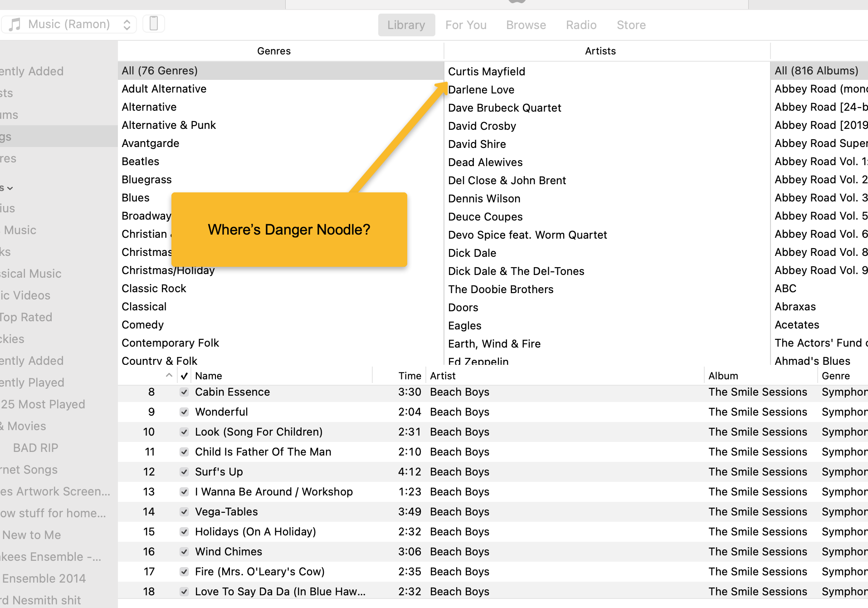
Task: Choose the Abraxas album
Action: 819,307
